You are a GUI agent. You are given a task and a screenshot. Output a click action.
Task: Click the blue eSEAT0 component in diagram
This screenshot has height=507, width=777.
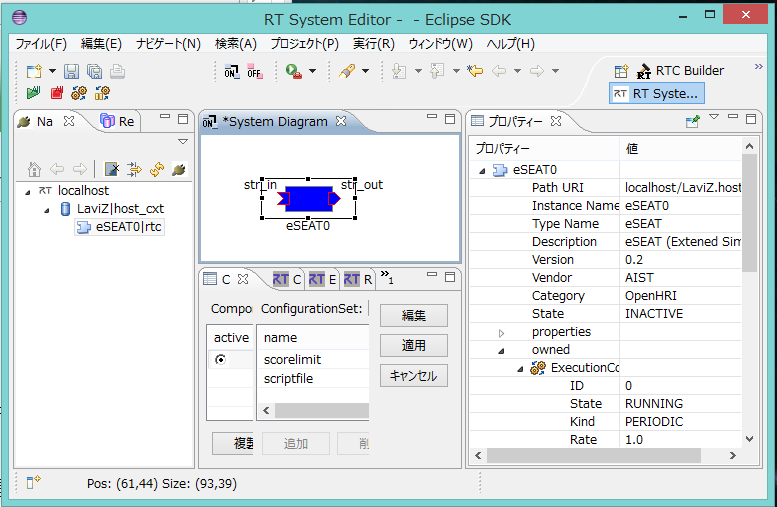coord(308,199)
